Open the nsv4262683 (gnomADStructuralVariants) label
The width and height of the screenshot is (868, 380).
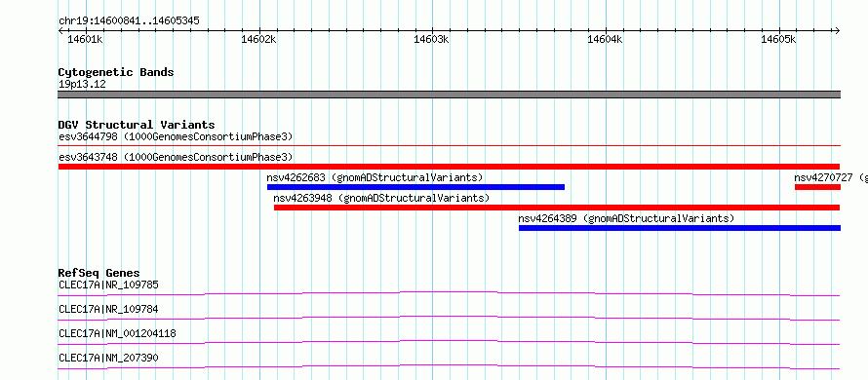375,177
